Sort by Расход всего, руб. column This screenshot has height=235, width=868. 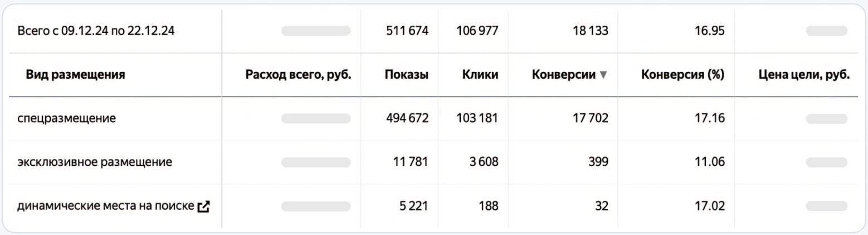[x=298, y=75]
